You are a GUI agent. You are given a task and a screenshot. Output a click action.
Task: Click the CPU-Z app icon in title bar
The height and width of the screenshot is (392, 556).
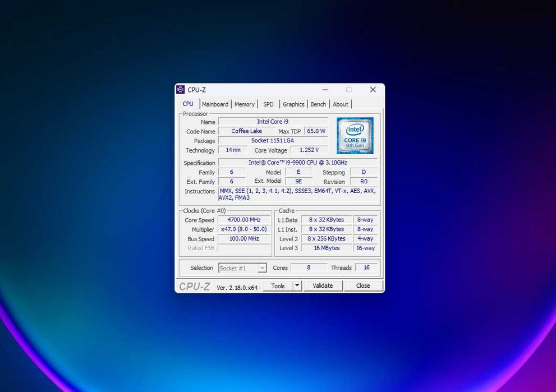coord(181,90)
